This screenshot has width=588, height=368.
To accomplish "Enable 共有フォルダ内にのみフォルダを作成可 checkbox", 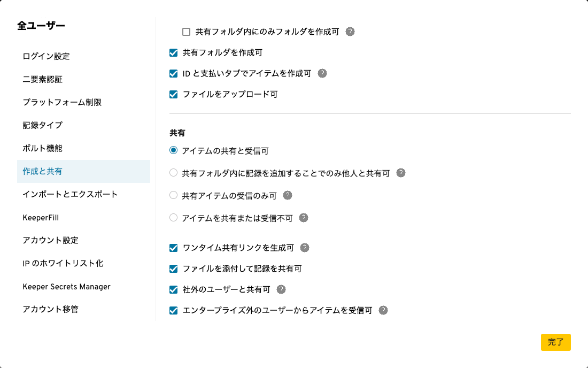I will click(187, 32).
